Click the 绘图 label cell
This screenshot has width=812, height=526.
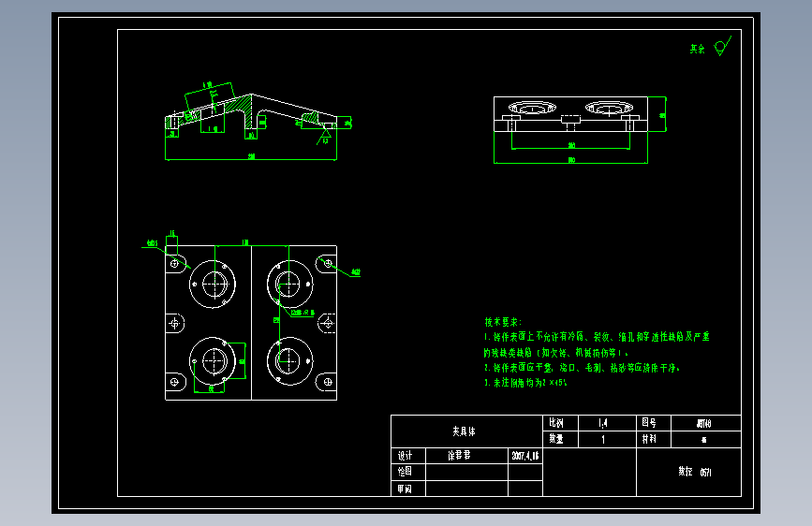pyautogui.click(x=408, y=472)
